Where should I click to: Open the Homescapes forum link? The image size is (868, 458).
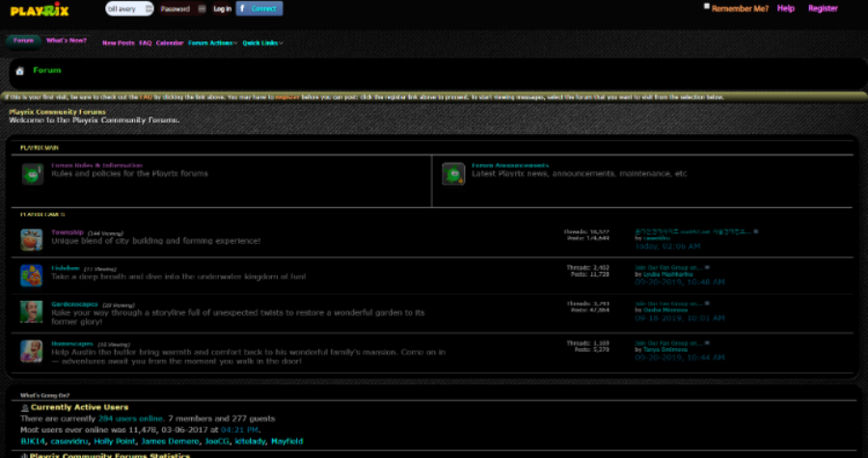coord(72,343)
